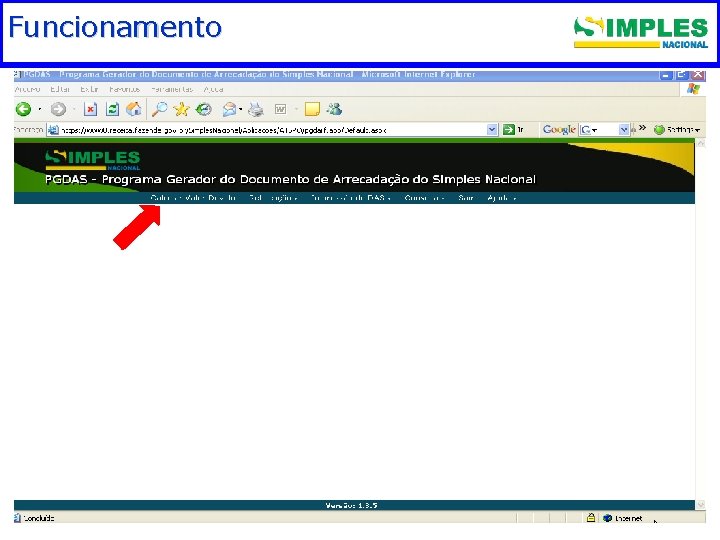Viewport: 720px width, 540px height.
Task: Open the Google toolbar Settings dropdown
Action: (677, 130)
